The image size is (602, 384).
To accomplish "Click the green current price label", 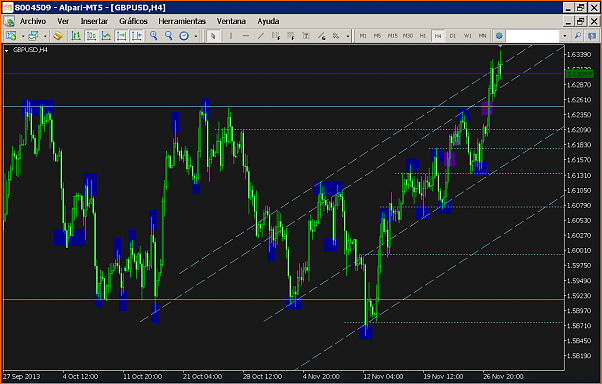I will coord(579,74).
